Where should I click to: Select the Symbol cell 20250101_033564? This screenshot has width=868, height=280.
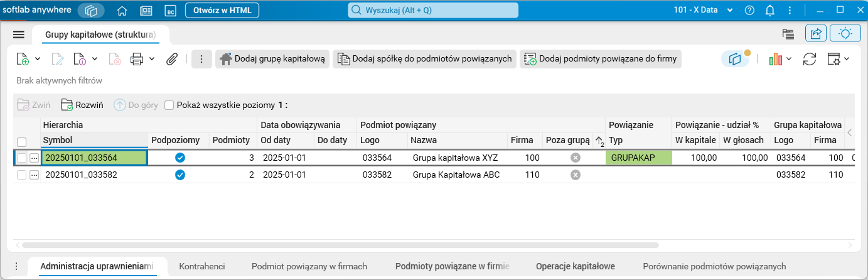point(94,158)
